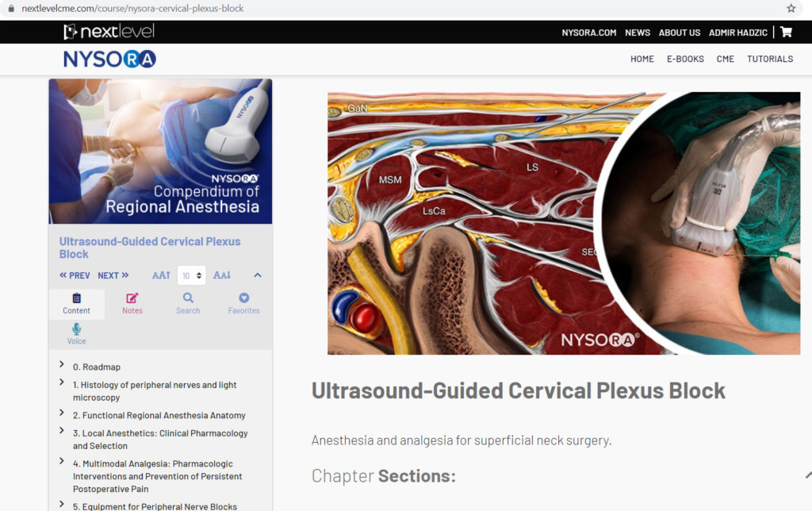This screenshot has height=511, width=812.
Task: Expand the Multimodal Analgesia chapter arrow
Action: pyautogui.click(x=62, y=461)
